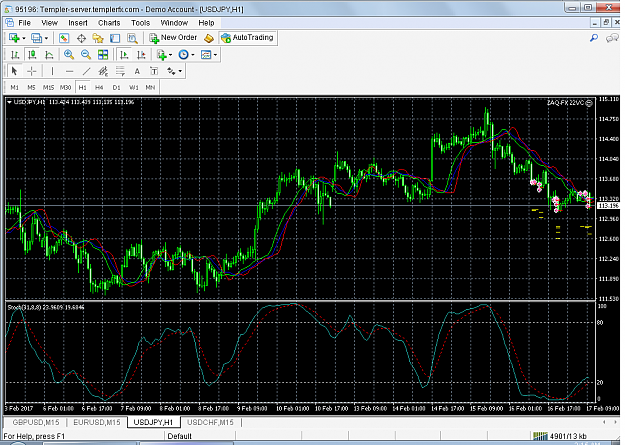Screen dimensions: 625x445
Task: Expand the Profiles dropdown arrow
Action: point(46,38)
